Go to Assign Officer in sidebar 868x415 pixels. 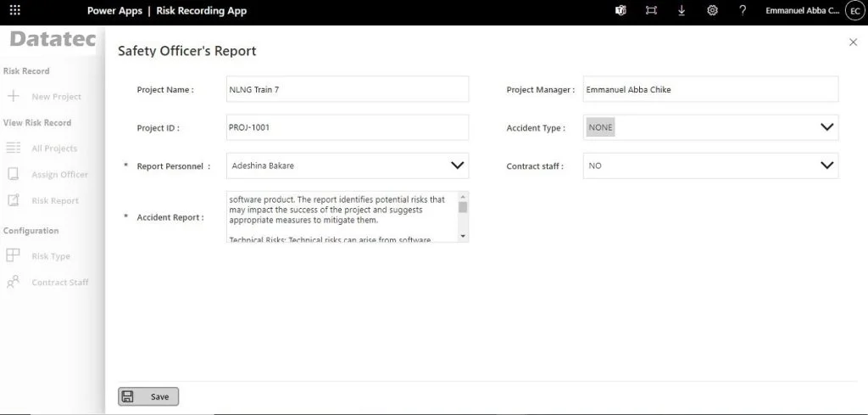coord(59,175)
